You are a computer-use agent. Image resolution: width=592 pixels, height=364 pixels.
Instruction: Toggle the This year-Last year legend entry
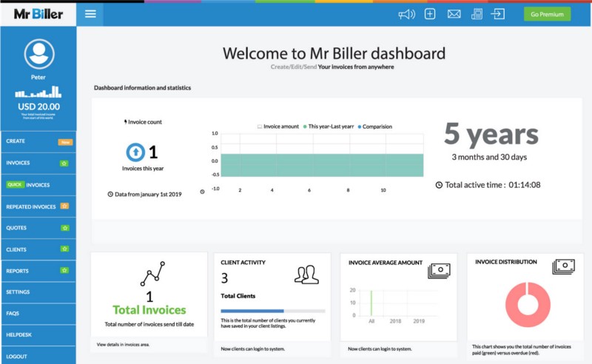(329, 127)
